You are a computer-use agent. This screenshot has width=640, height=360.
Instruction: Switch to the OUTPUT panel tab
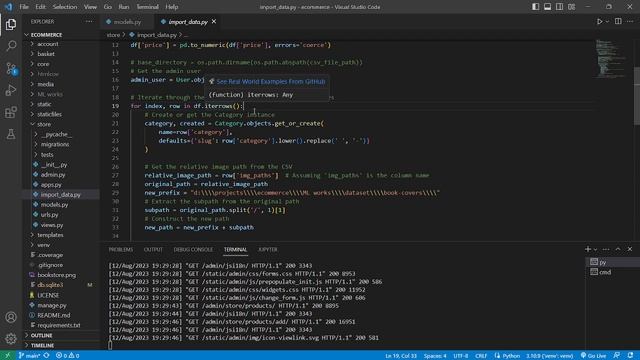tap(153, 249)
